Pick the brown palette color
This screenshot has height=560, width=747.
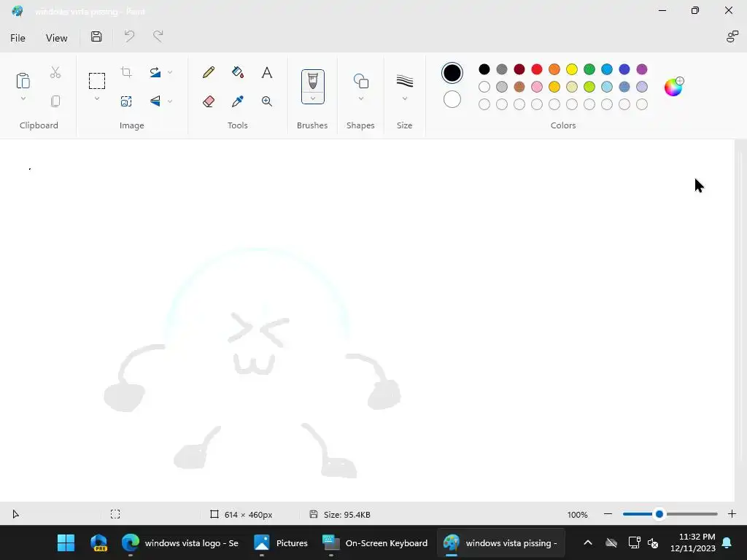pos(519,87)
